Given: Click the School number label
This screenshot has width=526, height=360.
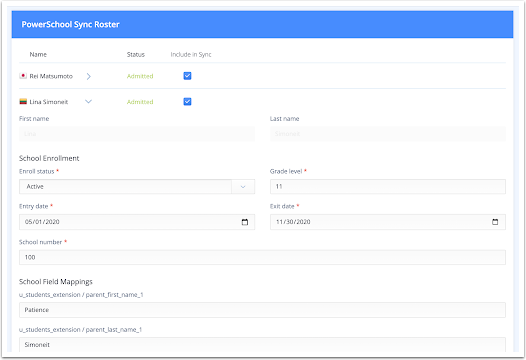Looking at the screenshot, I should pos(41,242).
